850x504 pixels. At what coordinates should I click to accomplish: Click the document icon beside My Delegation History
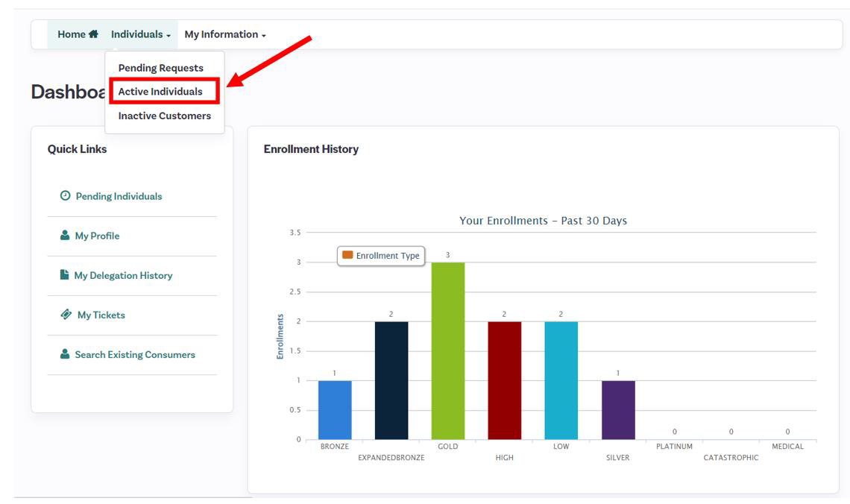tap(64, 275)
